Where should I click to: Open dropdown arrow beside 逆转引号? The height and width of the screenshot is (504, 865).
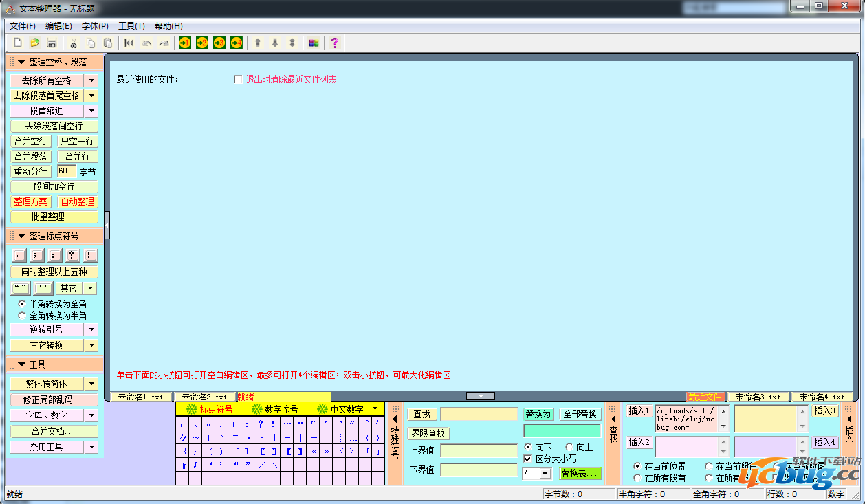click(91, 329)
